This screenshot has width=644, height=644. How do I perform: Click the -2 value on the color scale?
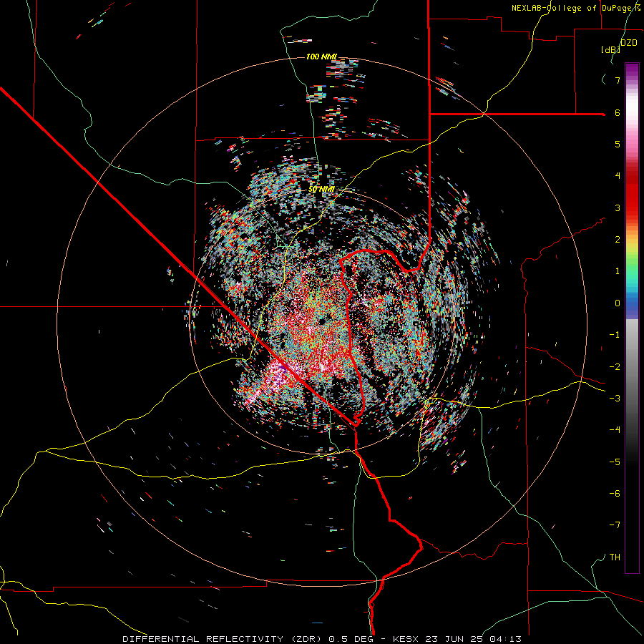(x=615, y=367)
